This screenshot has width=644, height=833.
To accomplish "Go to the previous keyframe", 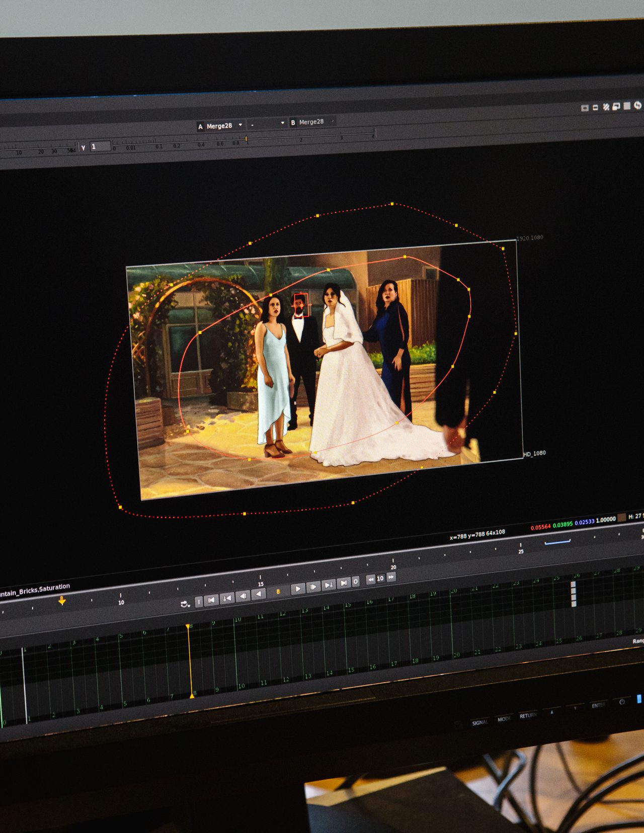I will (x=227, y=598).
